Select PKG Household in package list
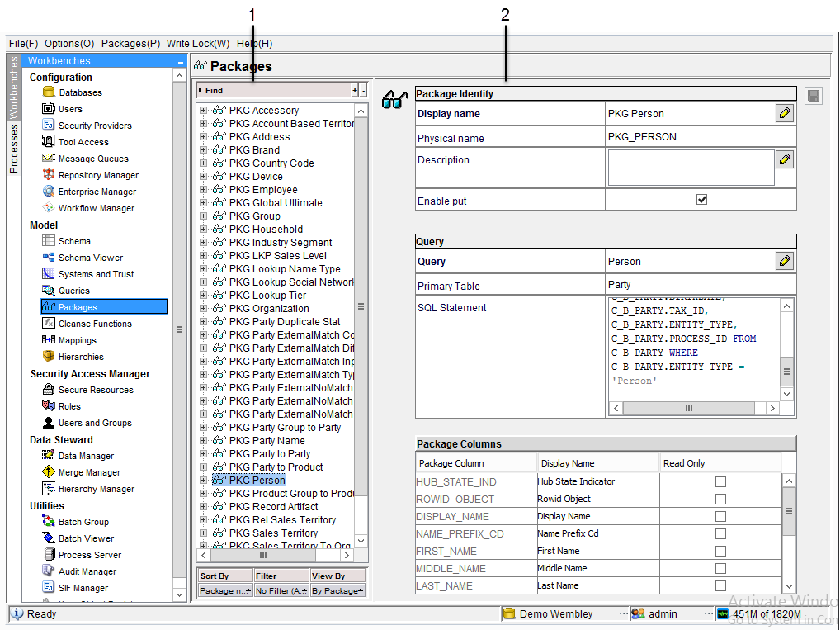This screenshot has height=630, width=840. (x=266, y=230)
